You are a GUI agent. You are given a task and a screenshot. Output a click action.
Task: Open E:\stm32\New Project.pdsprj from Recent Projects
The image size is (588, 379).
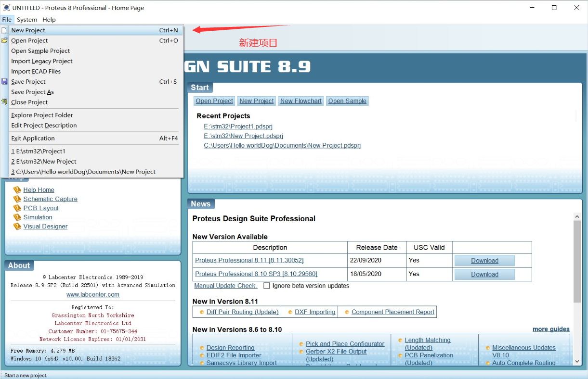coord(244,136)
